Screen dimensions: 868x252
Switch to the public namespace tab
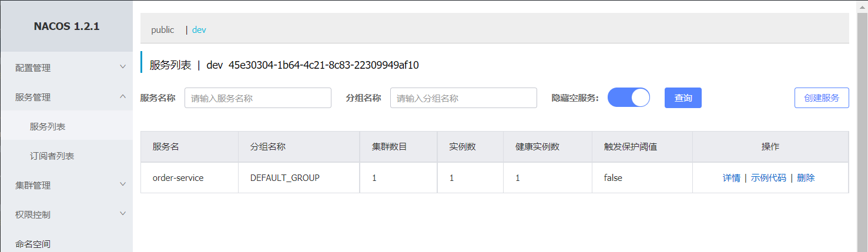pyautogui.click(x=163, y=29)
